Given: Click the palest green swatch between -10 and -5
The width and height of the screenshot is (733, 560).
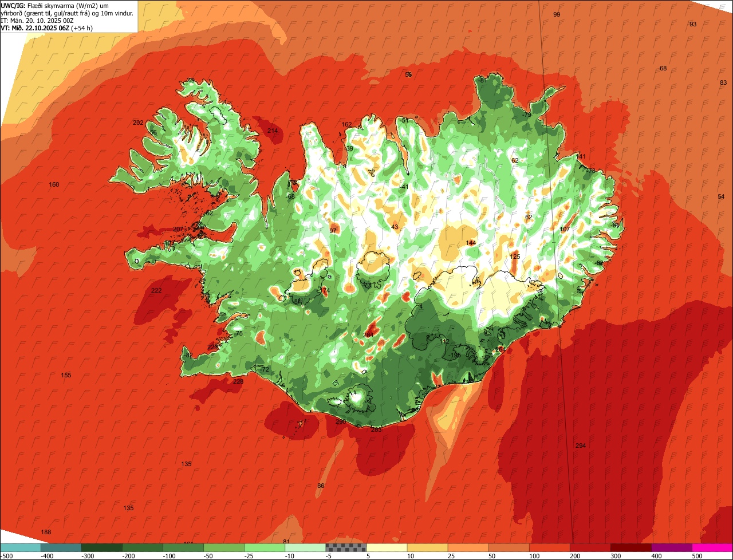Looking at the screenshot, I should pyautogui.click(x=305, y=548).
